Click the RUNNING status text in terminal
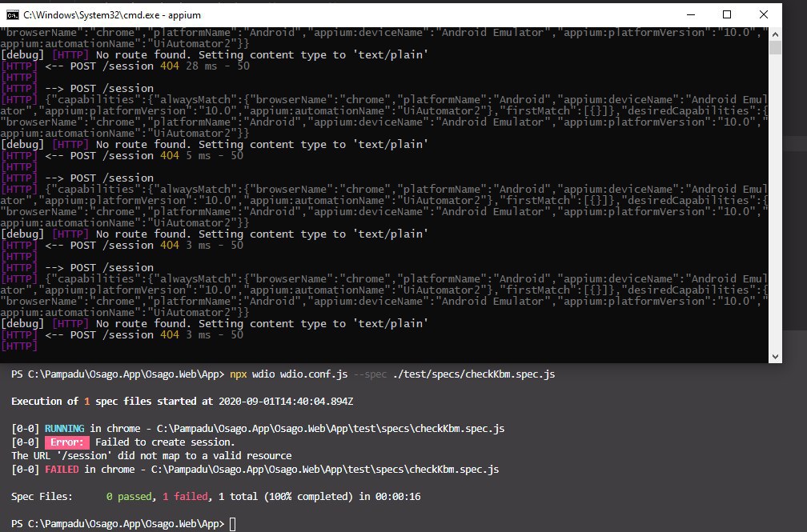This screenshot has height=532, width=807. 64,428
